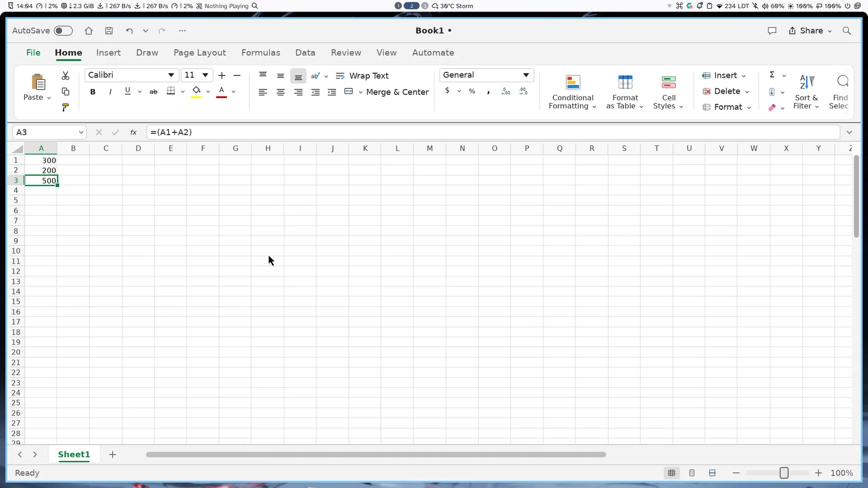The height and width of the screenshot is (488, 868).
Task: Click the zoom slider handle
Action: pyautogui.click(x=784, y=473)
